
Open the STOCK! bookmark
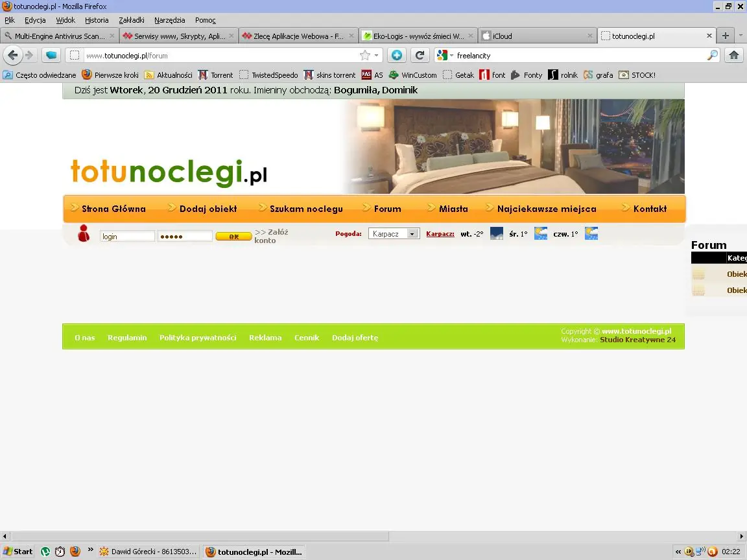637,75
